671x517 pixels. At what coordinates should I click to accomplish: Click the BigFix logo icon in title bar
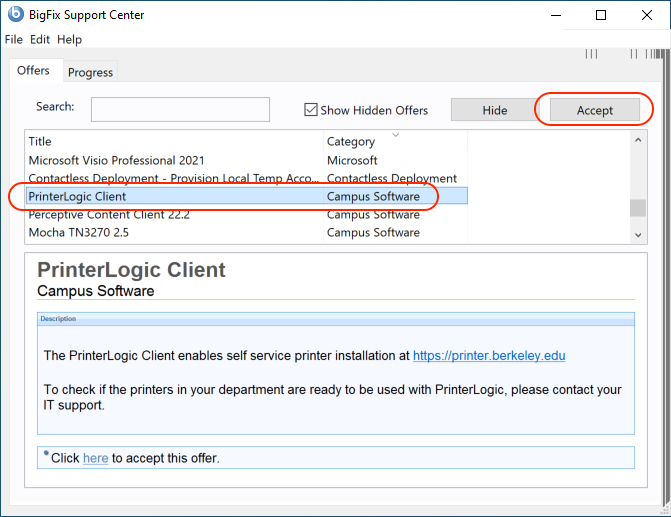[x=14, y=15]
